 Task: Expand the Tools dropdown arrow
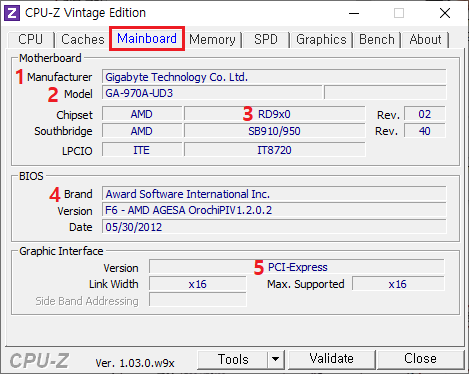[276, 359]
